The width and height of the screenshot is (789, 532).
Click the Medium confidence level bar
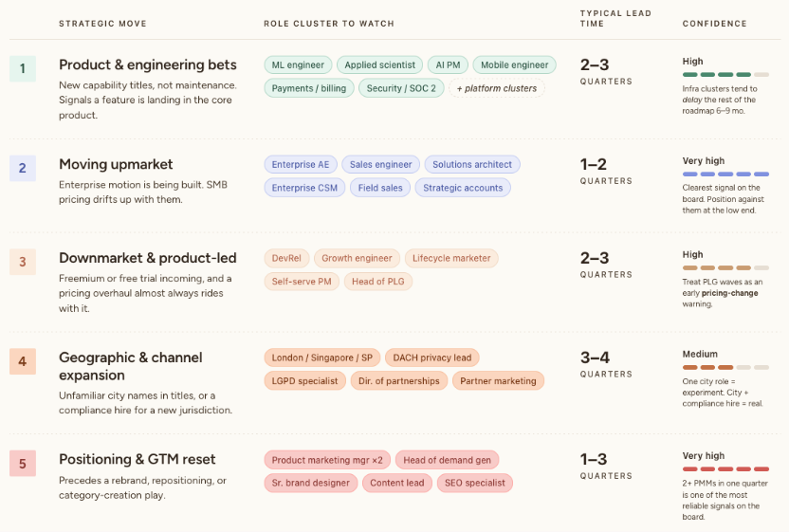(x=717, y=367)
